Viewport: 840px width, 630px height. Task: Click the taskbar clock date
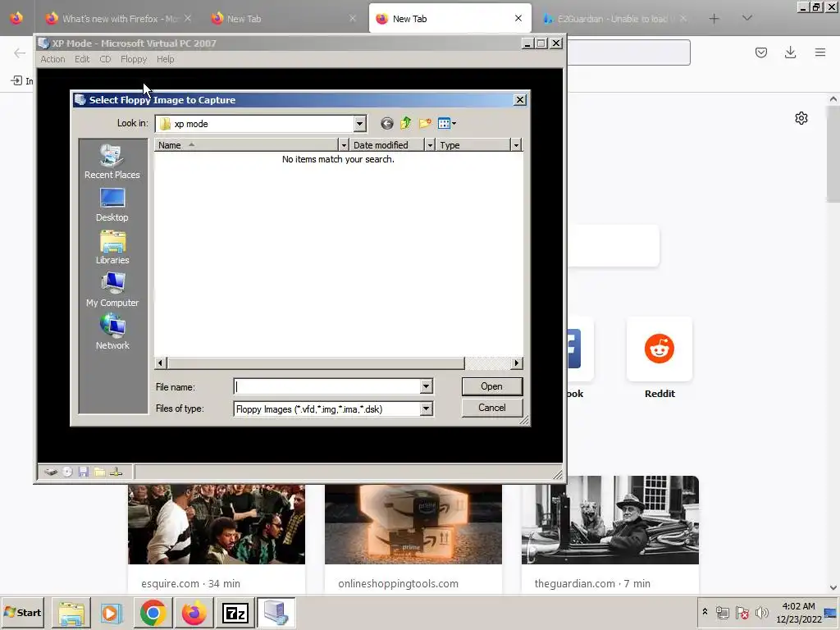click(799, 619)
